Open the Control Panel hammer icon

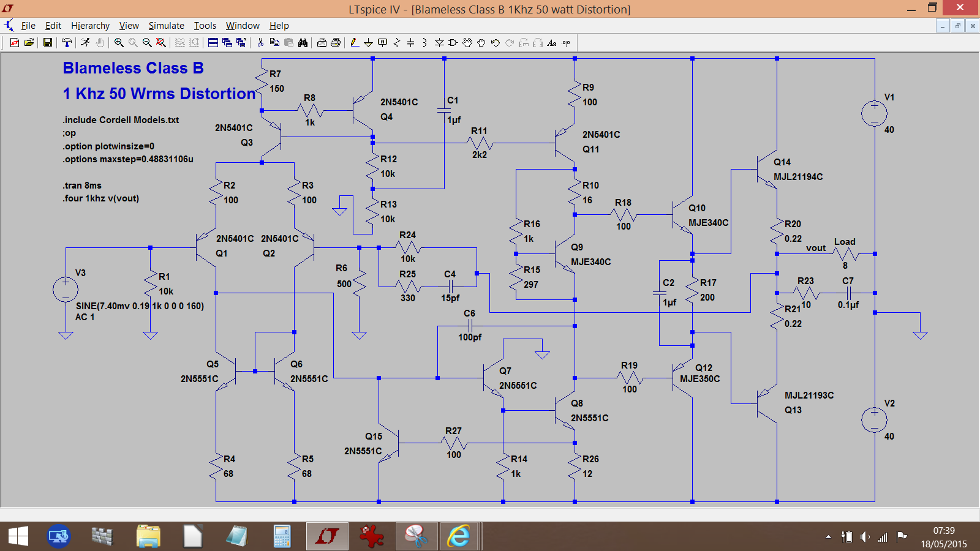pyautogui.click(x=66, y=43)
